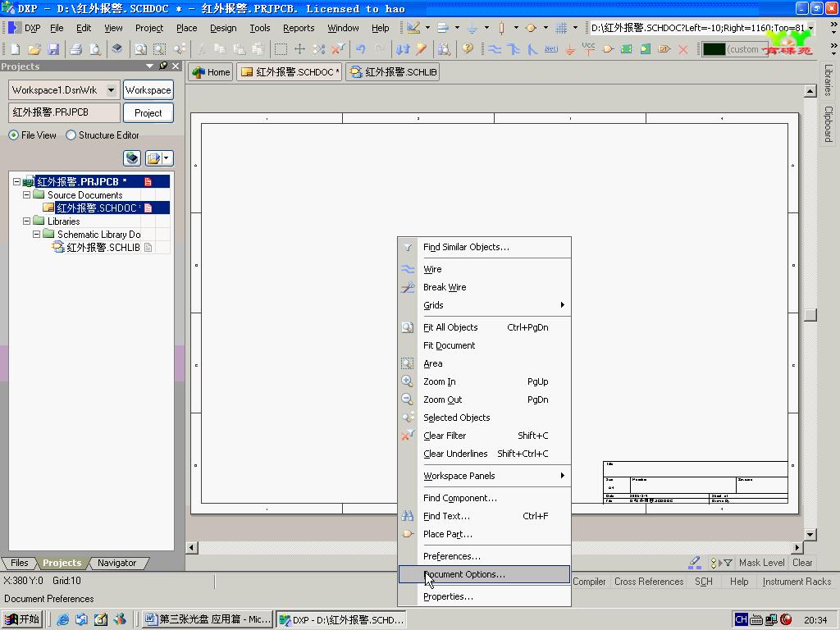Open the help question mark icon
The height and width of the screenshot is (630, 840).
(468, 49)
